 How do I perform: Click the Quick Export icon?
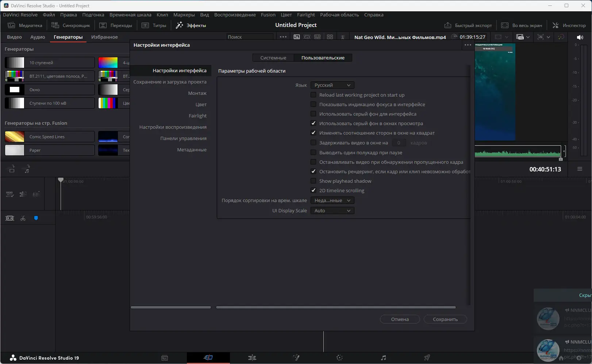coord(448,25)
